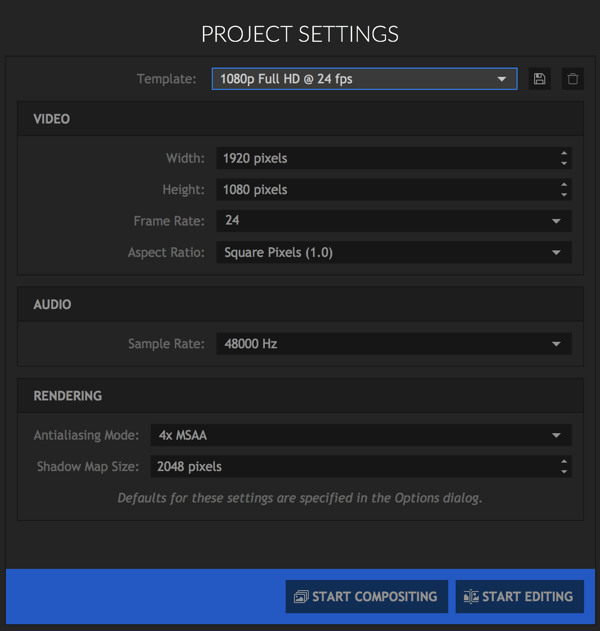
Task: Open the Frame Rate dropdown set to 24
Action: [x=394, y=221]
